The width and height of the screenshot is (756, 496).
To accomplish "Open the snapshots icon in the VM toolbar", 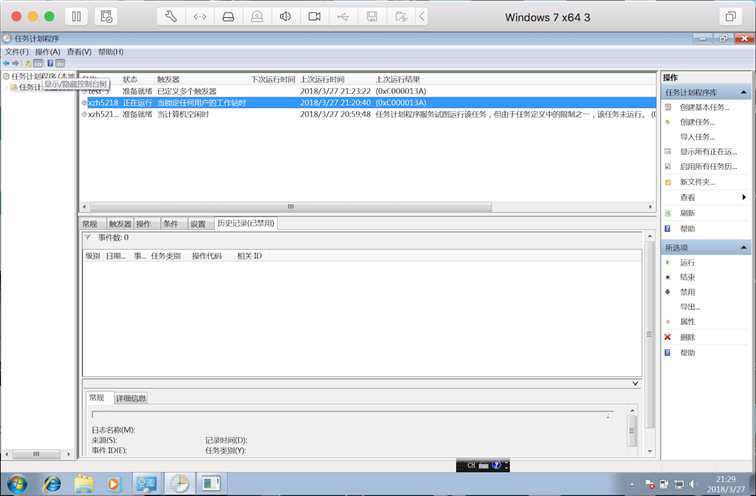I will 106,17.
